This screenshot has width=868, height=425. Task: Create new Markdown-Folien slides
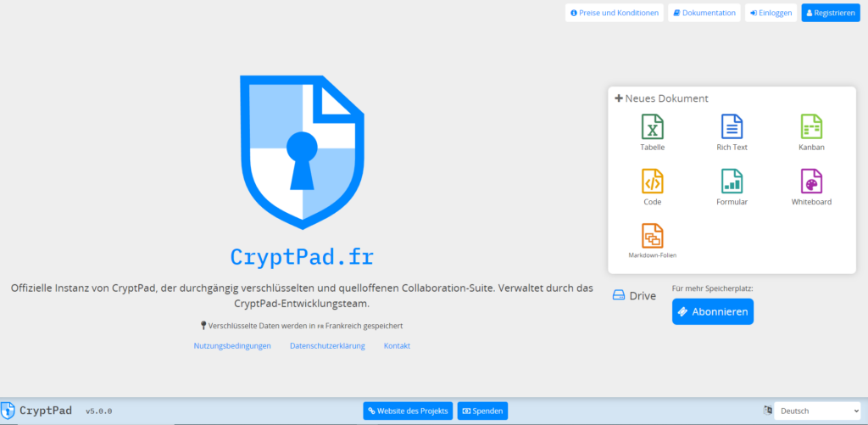pyautogui.click(x=652, y=241)
